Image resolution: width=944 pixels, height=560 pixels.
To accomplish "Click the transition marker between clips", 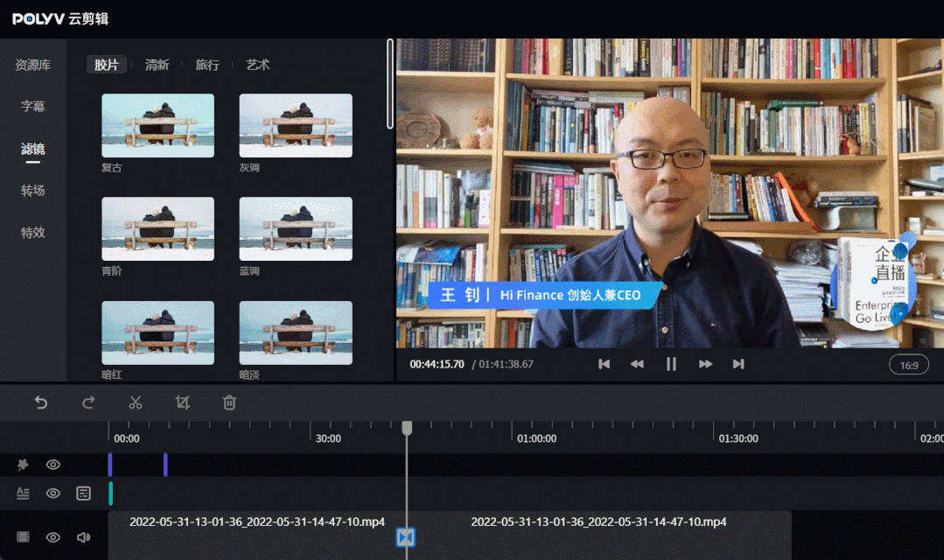I will (x=405, y=537).
